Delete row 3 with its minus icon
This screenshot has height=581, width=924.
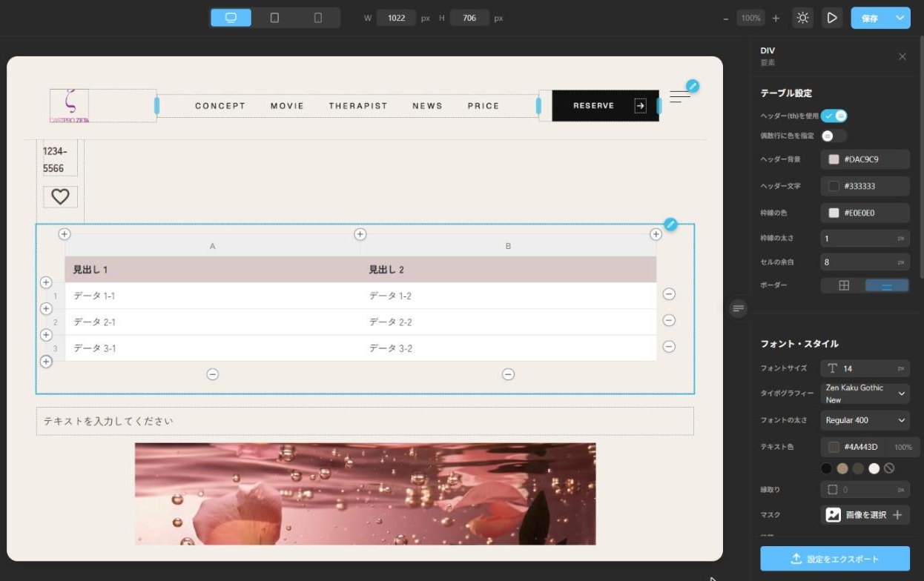point(669,346)
